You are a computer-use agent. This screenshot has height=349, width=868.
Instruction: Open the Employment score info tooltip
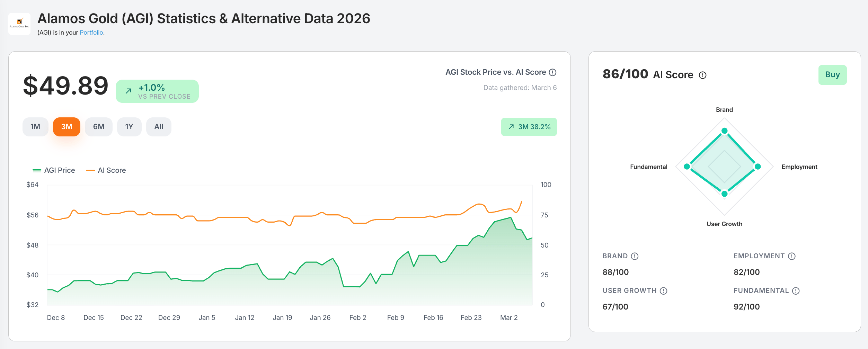[792, 256]
